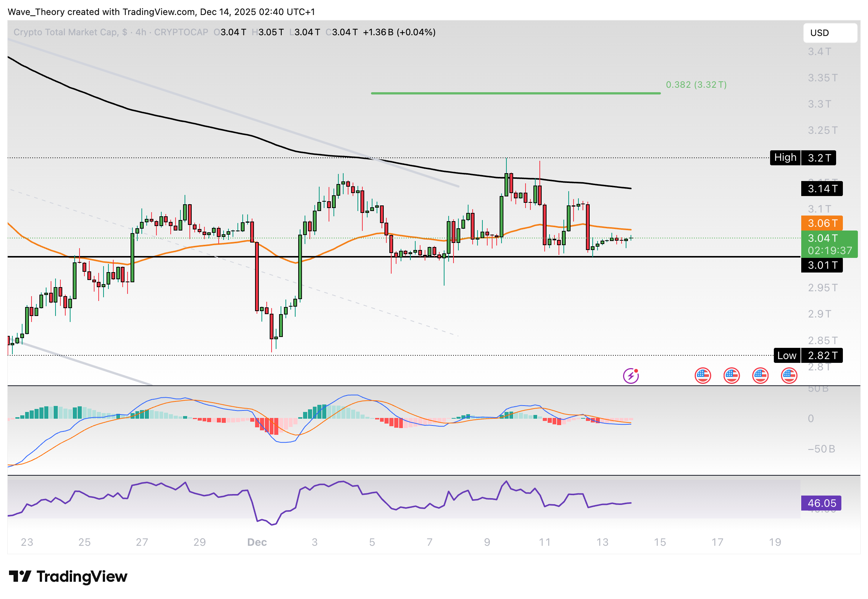Click the Dec date label on time axis

pos(257,542)
